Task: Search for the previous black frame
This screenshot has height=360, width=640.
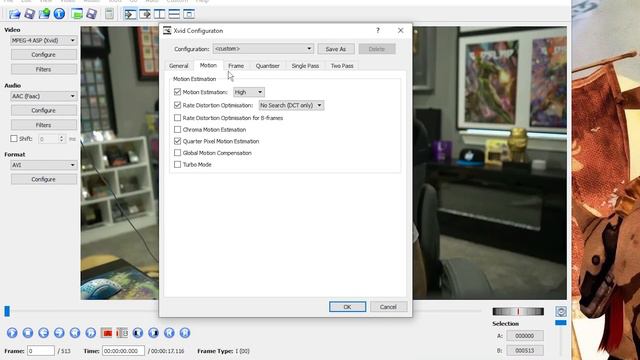Action: coord(138,333)
